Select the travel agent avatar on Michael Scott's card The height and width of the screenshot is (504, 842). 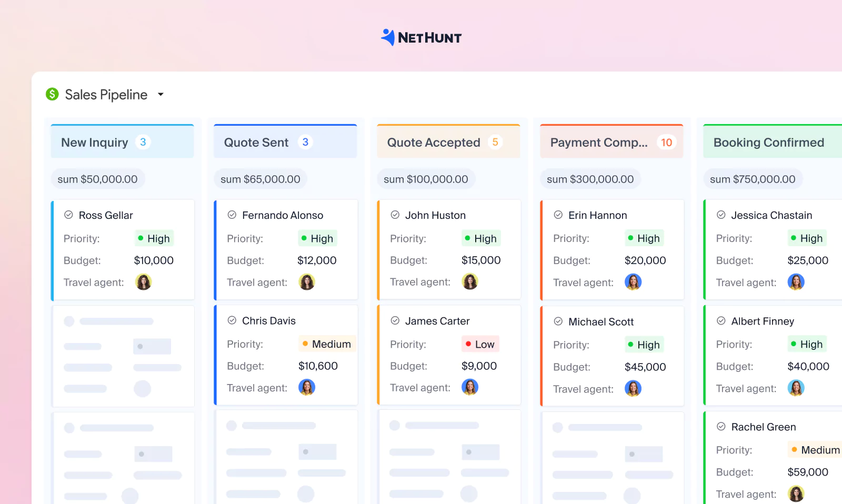coord(633,388)
